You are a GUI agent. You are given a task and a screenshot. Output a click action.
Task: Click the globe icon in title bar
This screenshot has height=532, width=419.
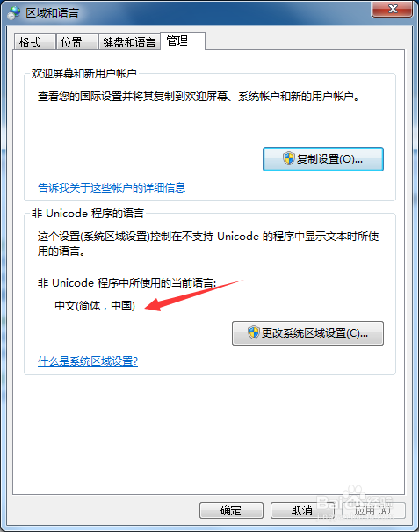(14, 13)
